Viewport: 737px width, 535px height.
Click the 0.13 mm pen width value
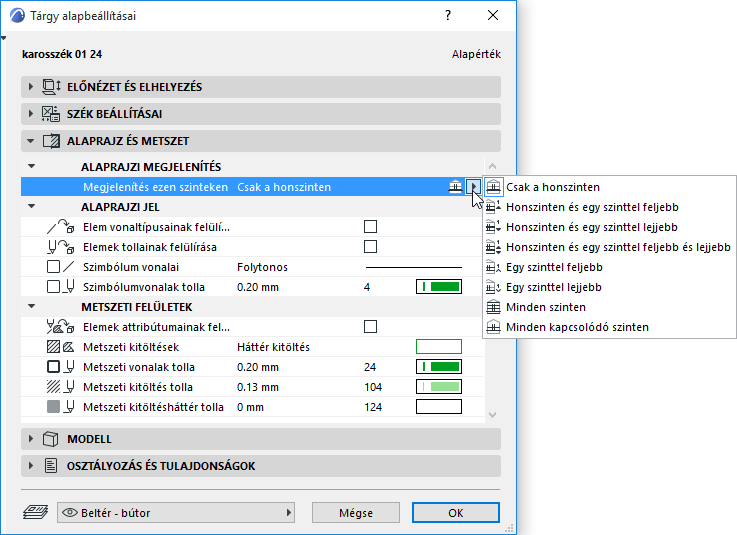pyautogui.click(x=258, y=387)
